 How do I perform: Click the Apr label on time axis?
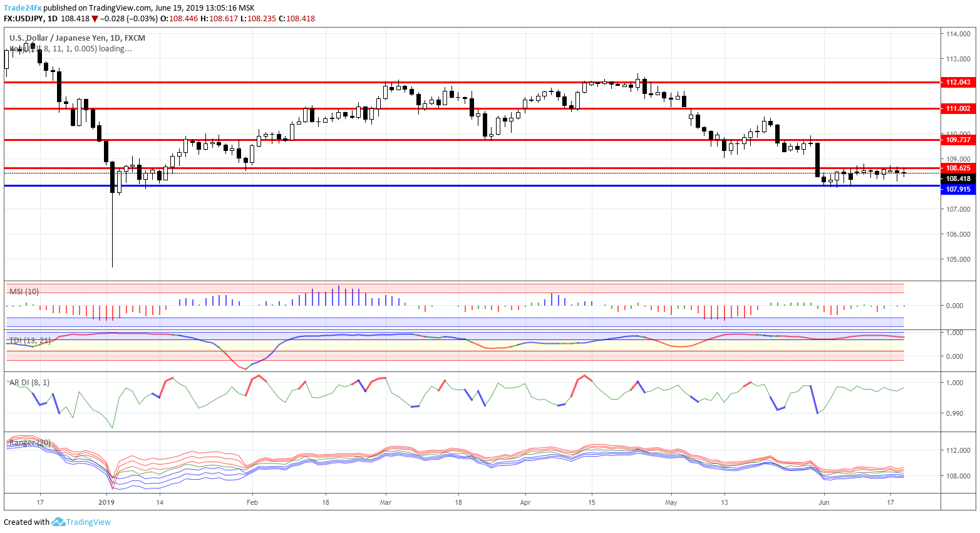click(525, 502)
